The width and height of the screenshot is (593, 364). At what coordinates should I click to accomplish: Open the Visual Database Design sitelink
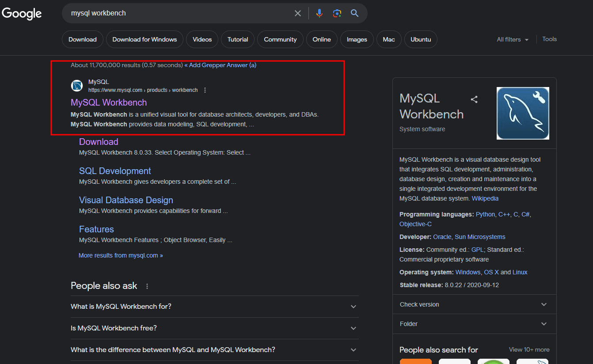[x=126, y=200]
